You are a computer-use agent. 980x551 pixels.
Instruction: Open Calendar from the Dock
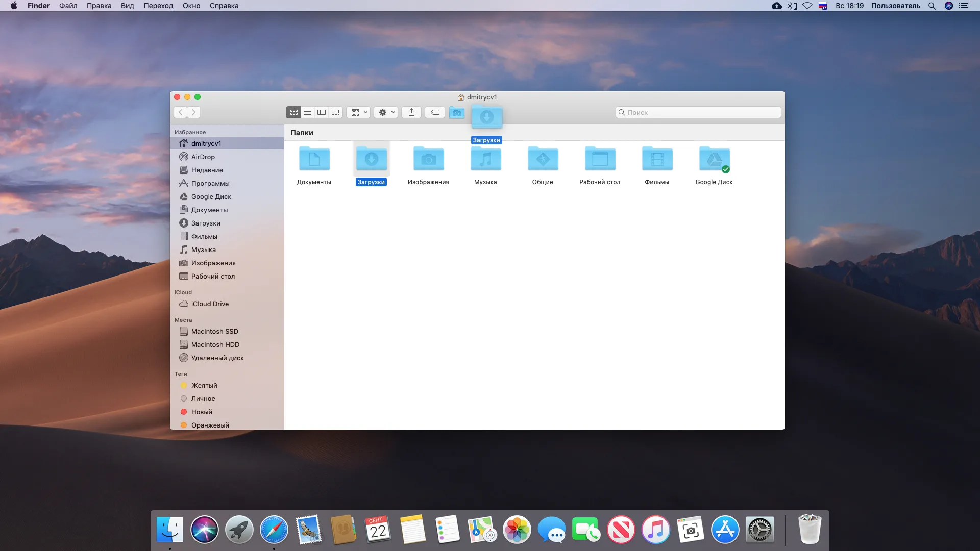378,530
